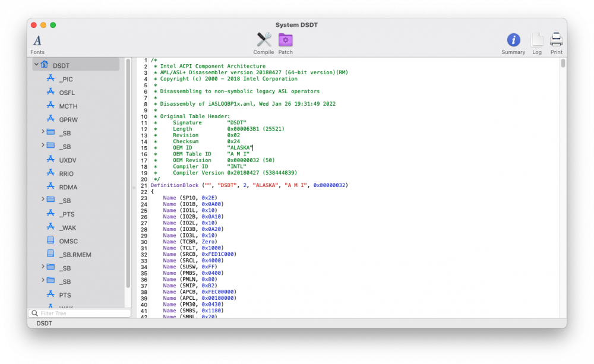
Task: Expand the _SB folder directly under GPRW
Action: [43, 132]
